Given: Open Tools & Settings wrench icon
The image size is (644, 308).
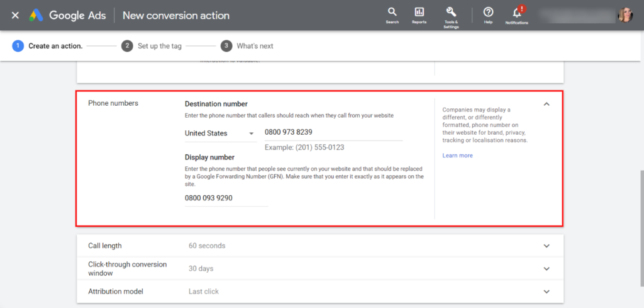Looking at the screenshot, I should click(450, 13).
